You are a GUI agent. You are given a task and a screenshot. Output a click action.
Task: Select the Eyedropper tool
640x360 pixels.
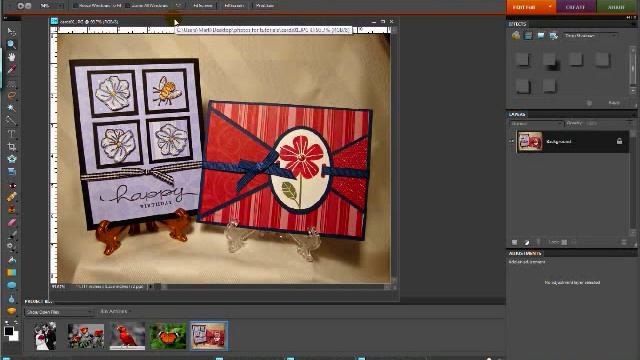click(x=11, y=69)
